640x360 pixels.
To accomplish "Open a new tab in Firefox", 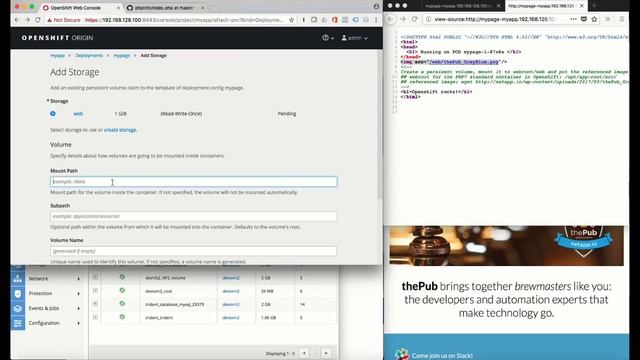I will (594, 6).
